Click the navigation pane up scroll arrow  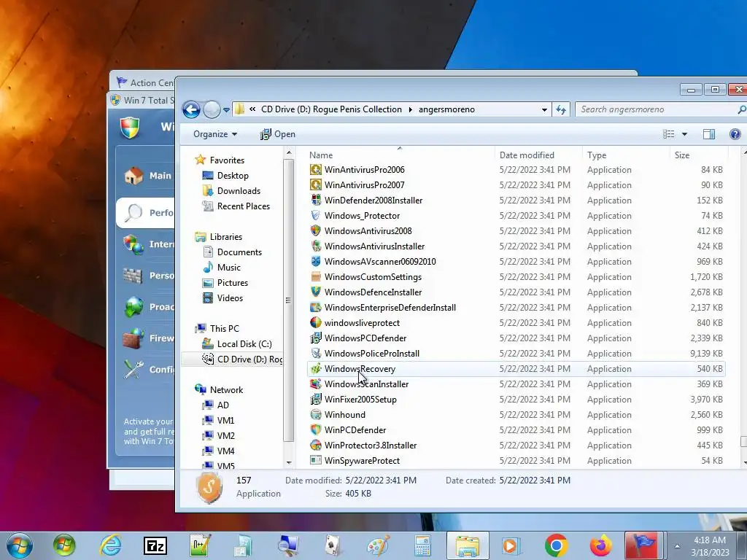click(x=289, y=152)
